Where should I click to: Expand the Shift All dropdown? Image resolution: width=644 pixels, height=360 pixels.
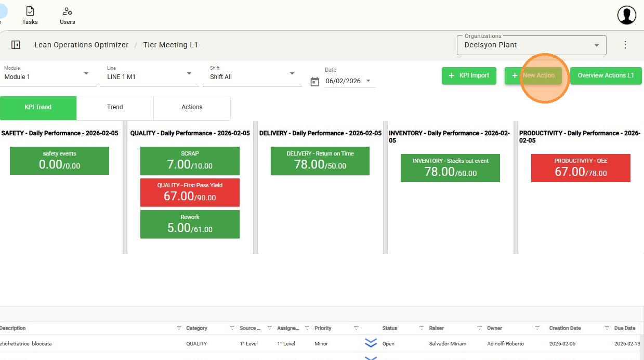pos(252,76)
